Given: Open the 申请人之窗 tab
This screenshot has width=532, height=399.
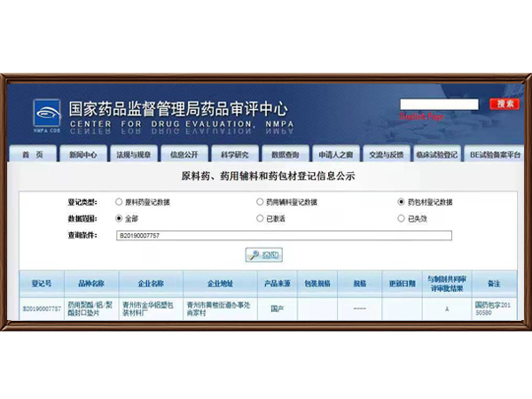Looking at the screenshot, I should [x=336, y=154].
